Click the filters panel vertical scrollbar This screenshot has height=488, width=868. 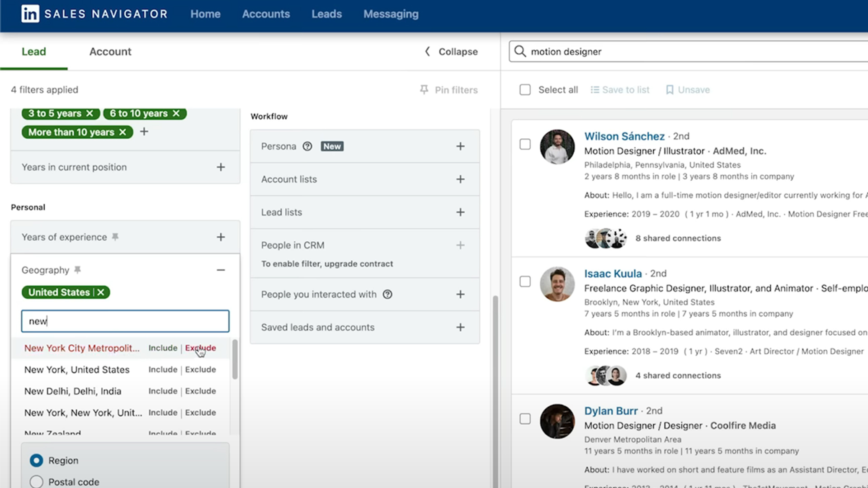tap(495, 391)
